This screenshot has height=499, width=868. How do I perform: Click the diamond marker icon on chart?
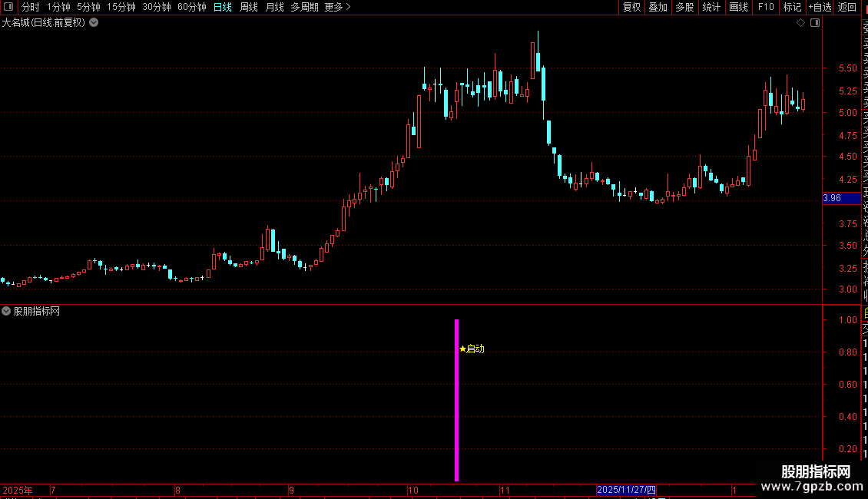tap(800, 23)
